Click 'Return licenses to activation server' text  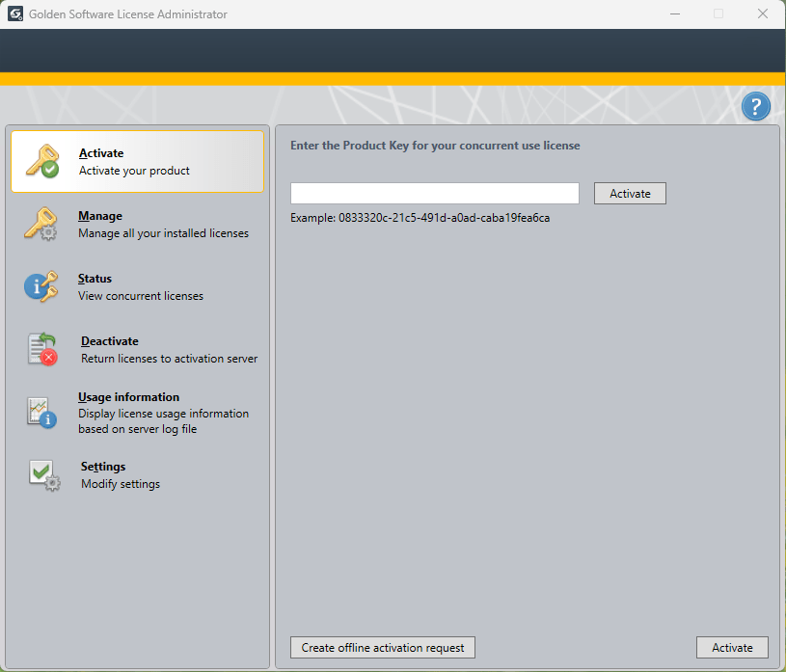[170, 359]
